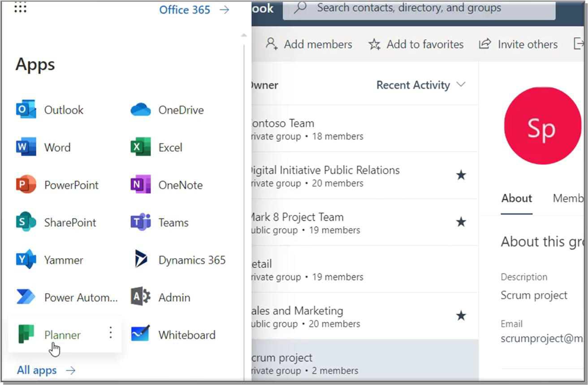Image resolution: width=588 pixels, height=385 pixels.
Task: Select the Contoso Team group
Action: click(x=365, y=129)
